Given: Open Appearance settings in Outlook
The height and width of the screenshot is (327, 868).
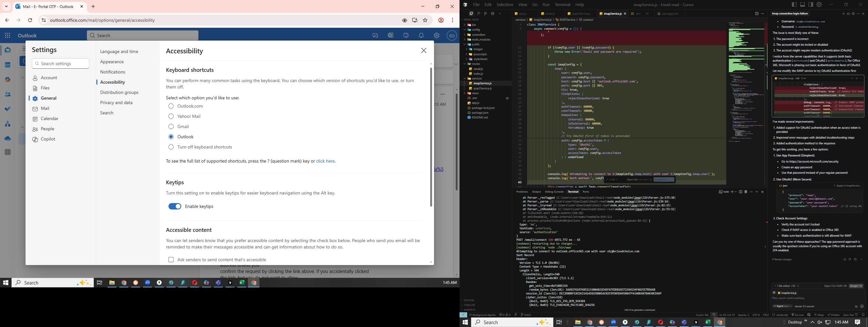Looking at the screenshot, I should tap(112, 62).
